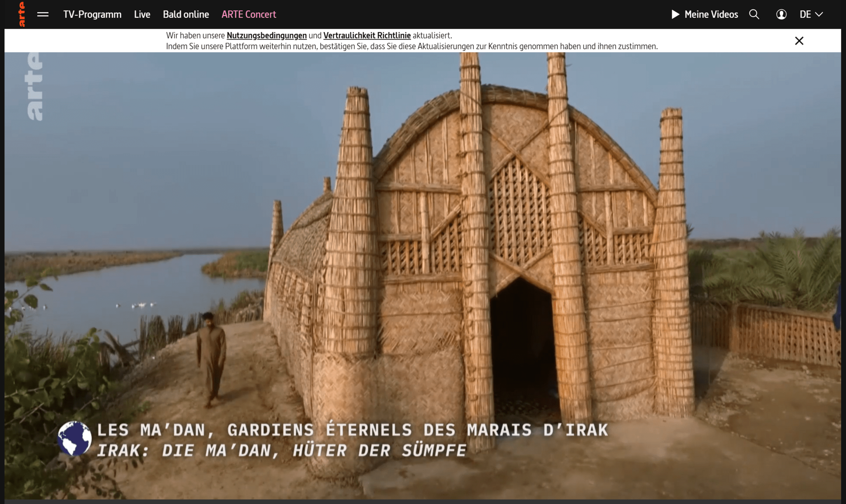This screenshot has height=504, width=846.
Task: Click the globe icon on video overlay
Action: [x=75, y=439]
